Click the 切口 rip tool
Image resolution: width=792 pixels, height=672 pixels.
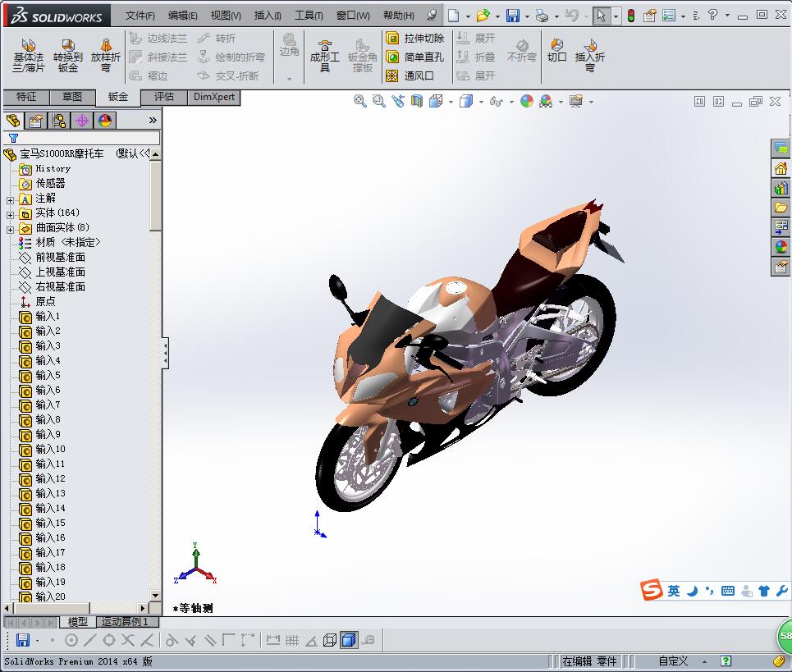click(x=556, y=51)
